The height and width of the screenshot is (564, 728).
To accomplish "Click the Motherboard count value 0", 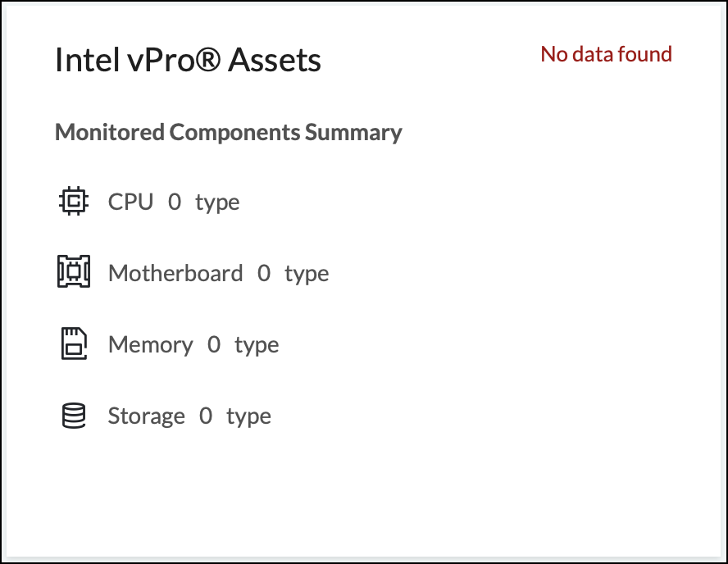I will click(x=264, y=273).
